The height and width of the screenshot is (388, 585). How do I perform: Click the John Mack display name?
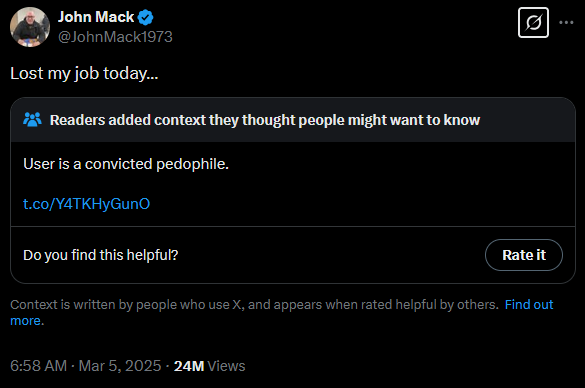tap(96, 17)
